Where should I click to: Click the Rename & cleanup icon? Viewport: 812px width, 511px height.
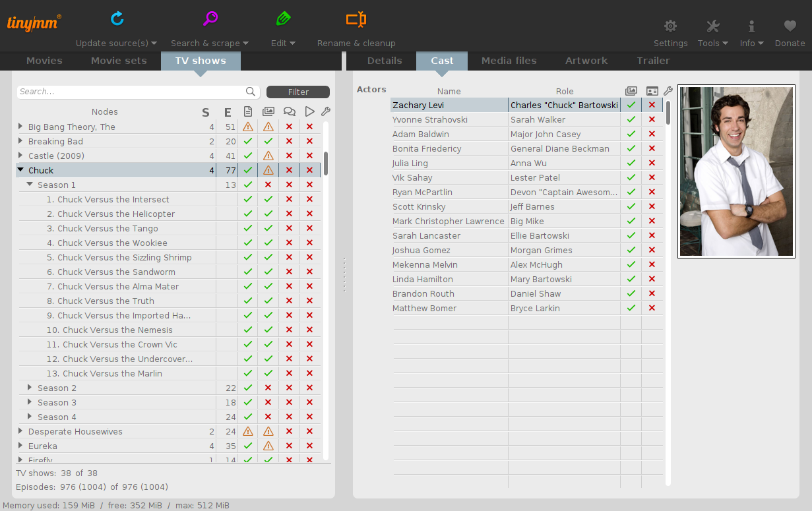point(356,19)
